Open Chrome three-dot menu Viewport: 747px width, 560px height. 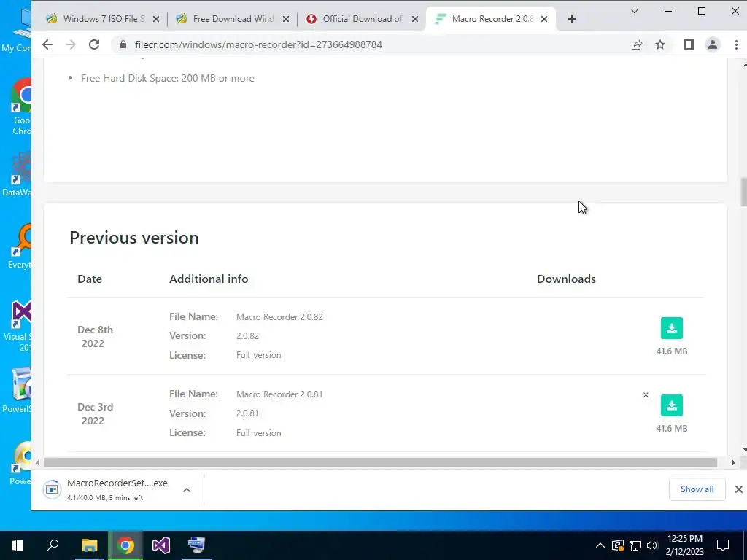pos(736,44)
